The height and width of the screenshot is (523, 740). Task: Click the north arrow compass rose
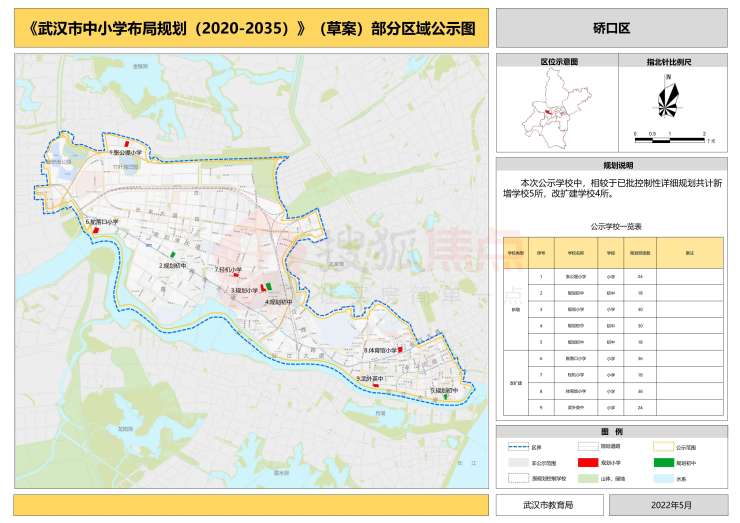pyautogui.click(x=668, y=100)
